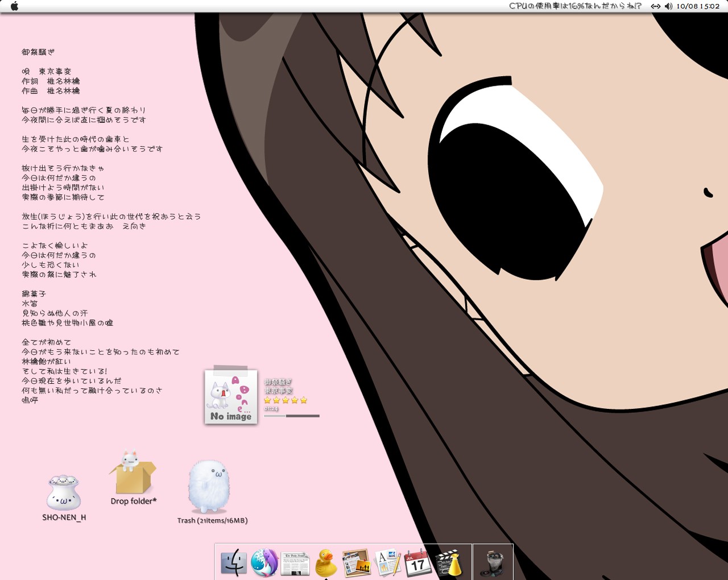Click the song progress bar in widget

[292, 416]
